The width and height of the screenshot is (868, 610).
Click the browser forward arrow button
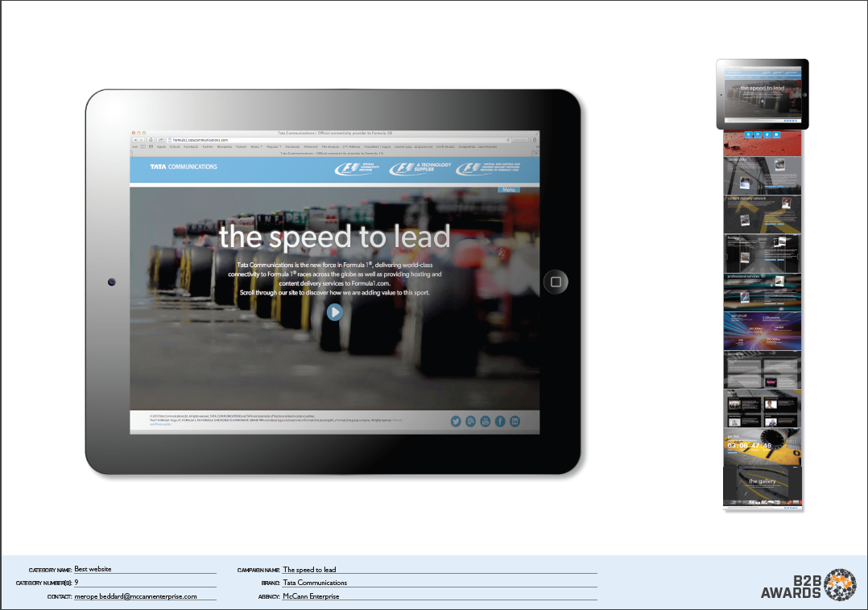click(142, 140)
